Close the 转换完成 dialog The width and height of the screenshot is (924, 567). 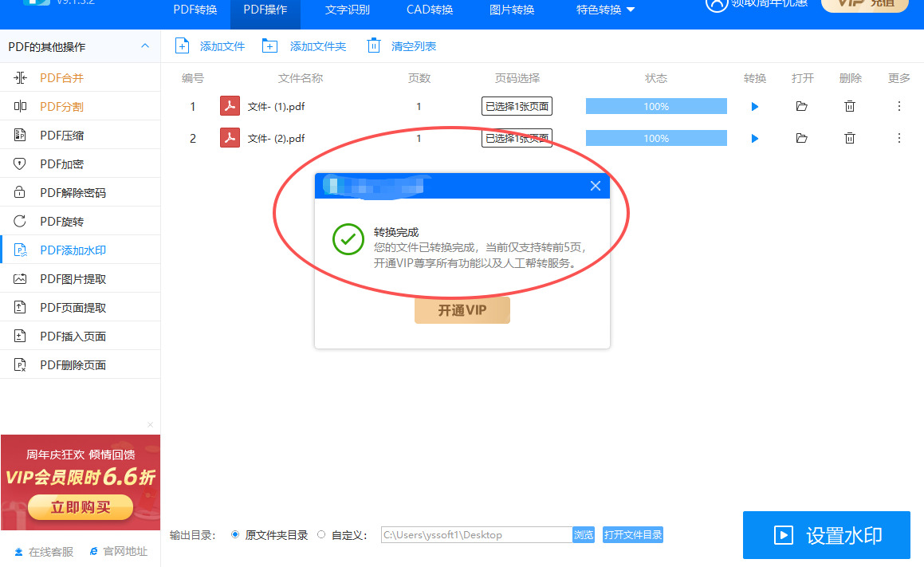coord(596,186)
